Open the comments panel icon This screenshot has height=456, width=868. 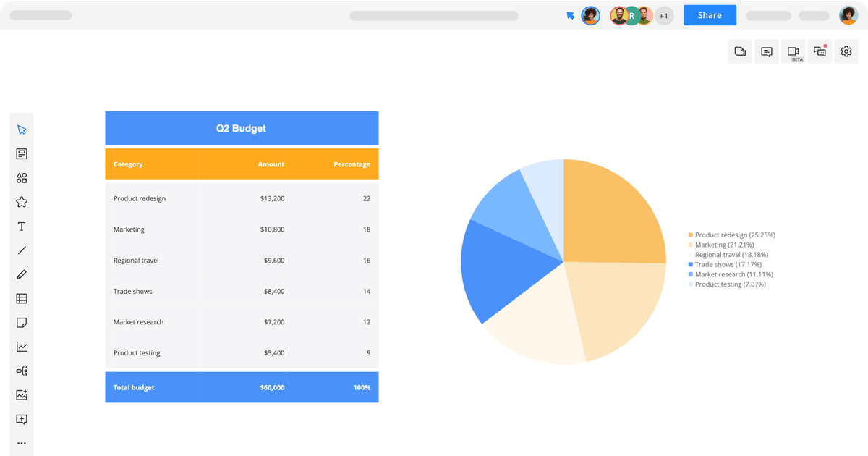766,51
